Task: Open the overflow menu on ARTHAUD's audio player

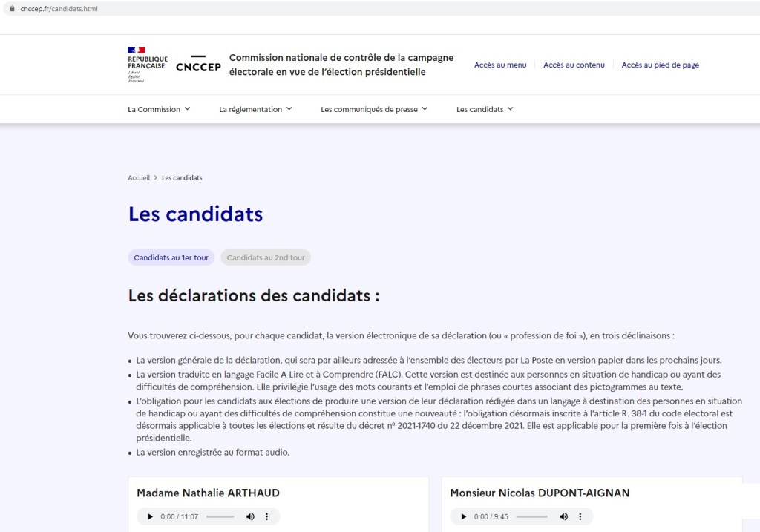Action: [267, 516]
